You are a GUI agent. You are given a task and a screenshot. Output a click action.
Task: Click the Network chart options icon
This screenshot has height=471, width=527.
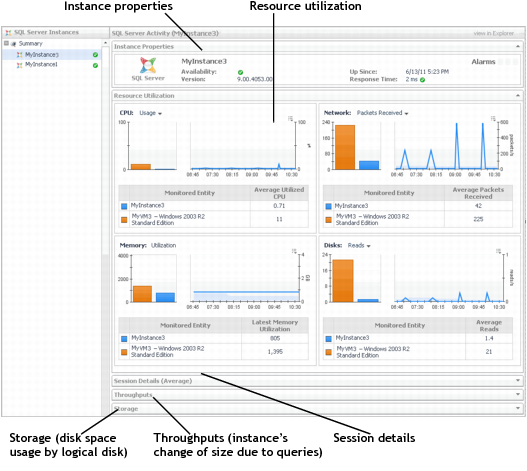coord(493,118)
